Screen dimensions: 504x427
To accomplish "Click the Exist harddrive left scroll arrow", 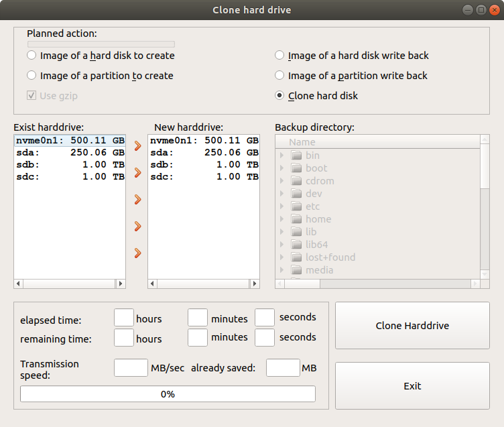I will 18,284.
